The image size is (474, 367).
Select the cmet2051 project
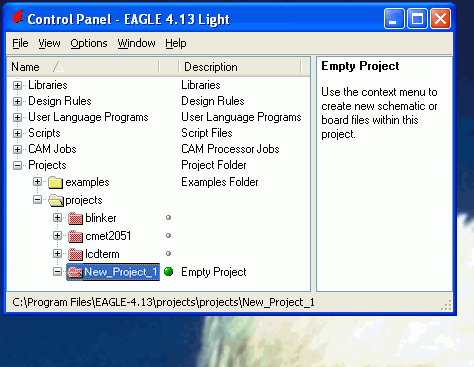(108, 236)
